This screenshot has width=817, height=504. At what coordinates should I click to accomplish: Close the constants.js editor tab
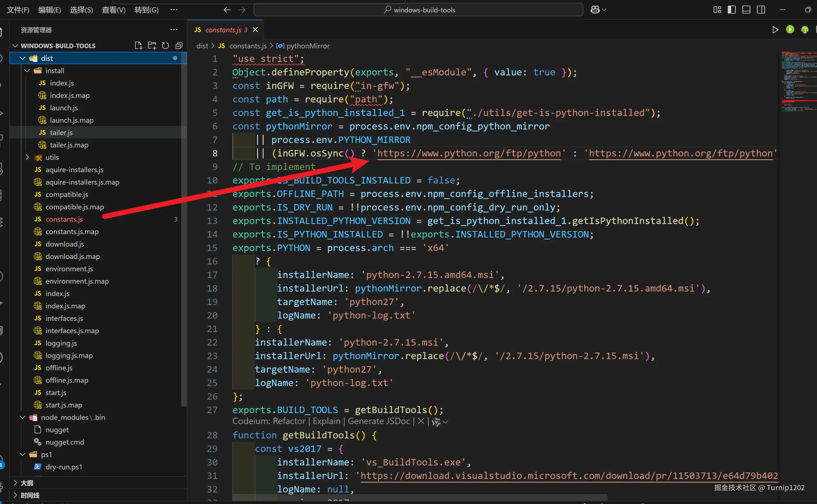[x=255, y=30]
